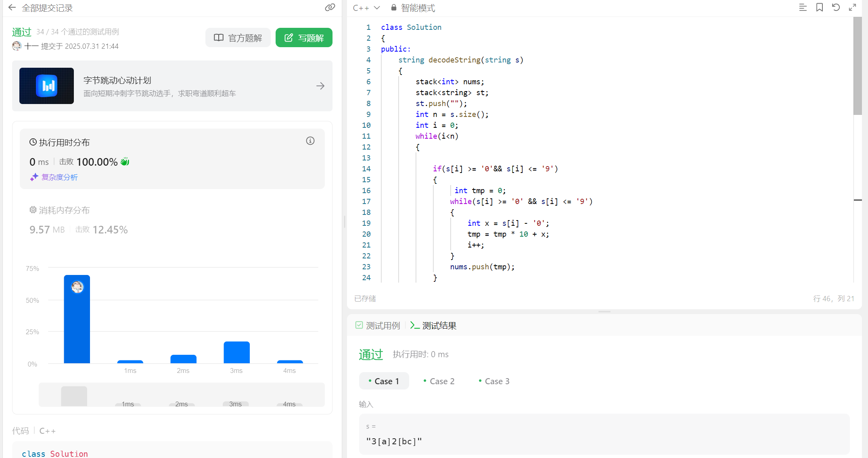The image size is (868, 458).
Task: Open the 字节跳动心动计划 banner arrow
Action: pos(320,86)
